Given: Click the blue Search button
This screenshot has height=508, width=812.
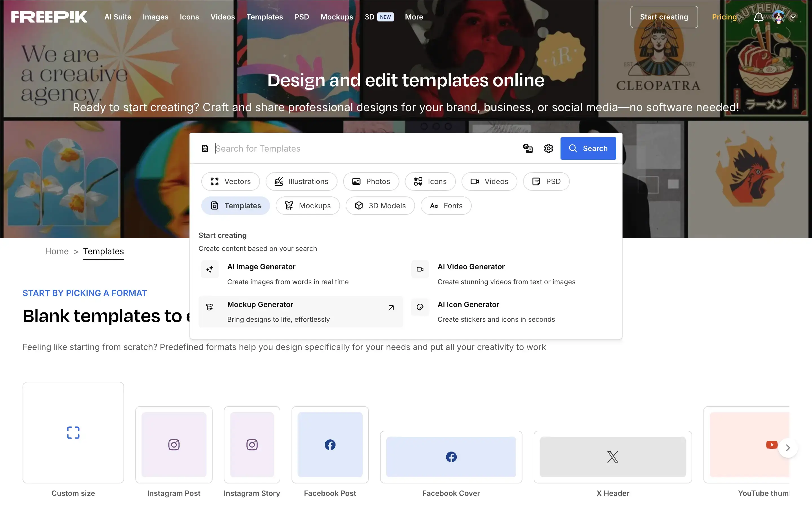Looking at the screenshot, I should click(588, 148).
